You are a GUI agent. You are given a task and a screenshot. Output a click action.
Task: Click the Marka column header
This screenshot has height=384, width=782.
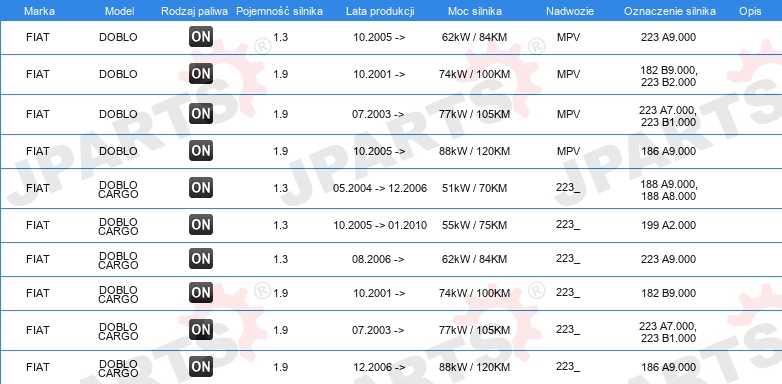tap(39, 11)
